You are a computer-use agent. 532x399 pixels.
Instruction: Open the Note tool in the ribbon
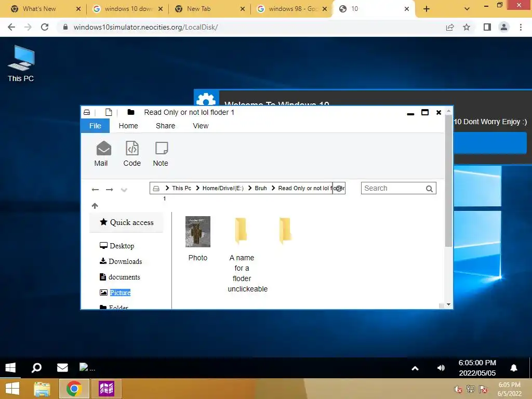162,148
